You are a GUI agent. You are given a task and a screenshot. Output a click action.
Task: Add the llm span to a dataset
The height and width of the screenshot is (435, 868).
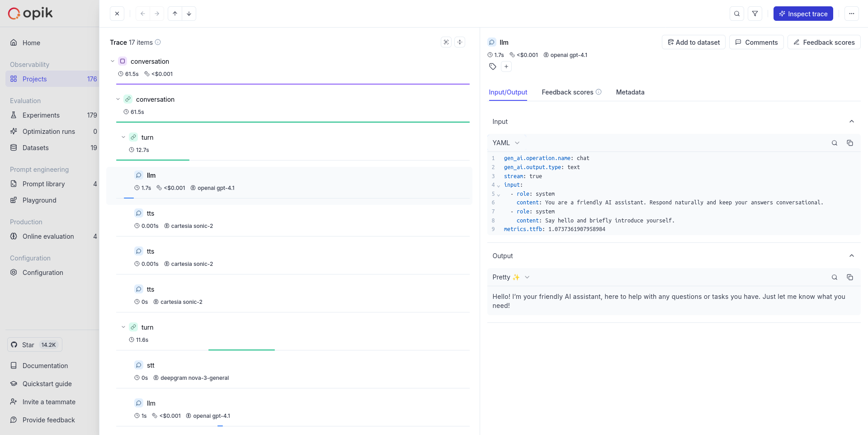(693, 42)
